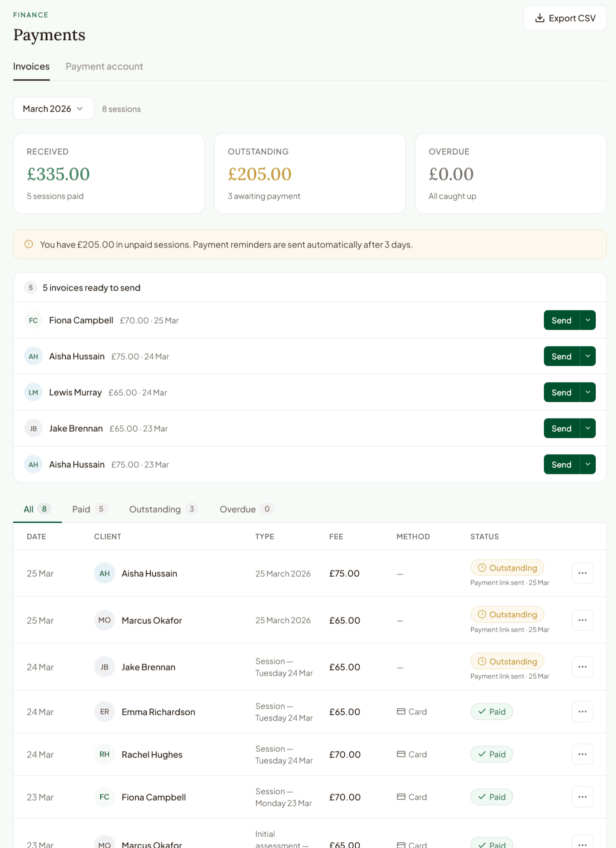Click the FC avatar next to Fiona Campbell
The width and height of the screenshot is (616, 848).
(x=33, y=320)
